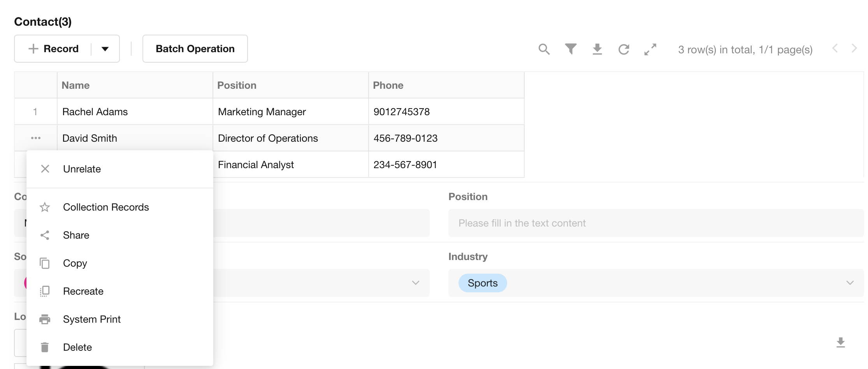Open the Record button dropdown arrow

[105, 49]
